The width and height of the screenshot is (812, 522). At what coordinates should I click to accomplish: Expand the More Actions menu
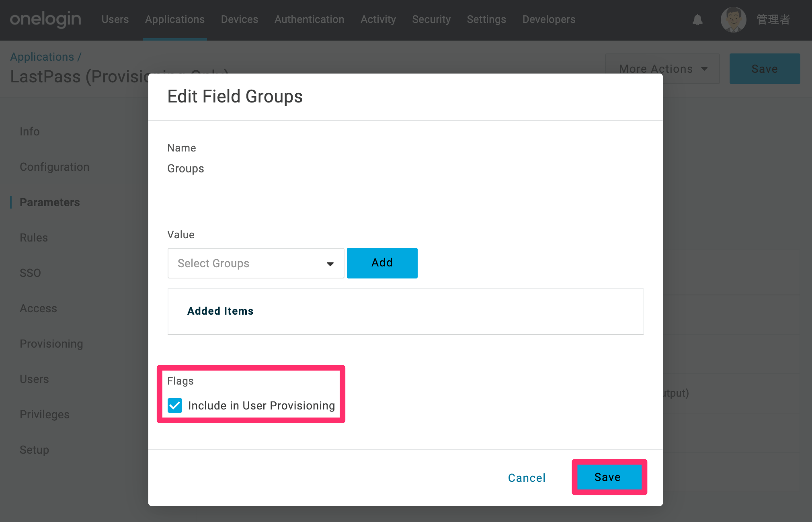[x=662, y=69]
